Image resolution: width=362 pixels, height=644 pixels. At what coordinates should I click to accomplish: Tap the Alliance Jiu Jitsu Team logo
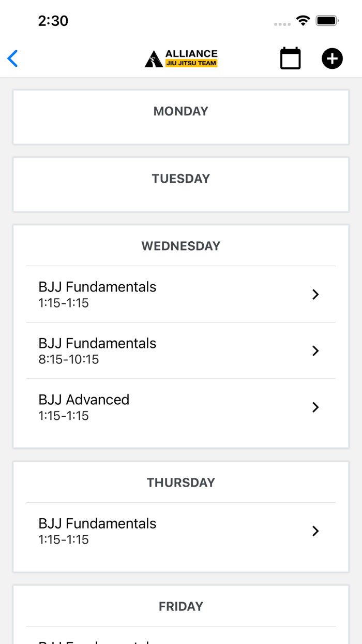tap(181, 58)
